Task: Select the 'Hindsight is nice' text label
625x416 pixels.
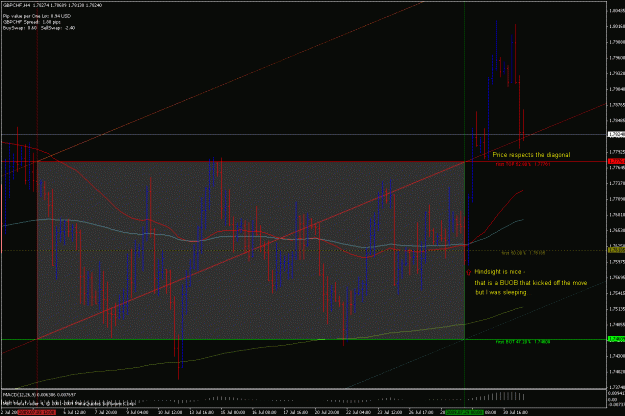Action: [x=499, y=272]
